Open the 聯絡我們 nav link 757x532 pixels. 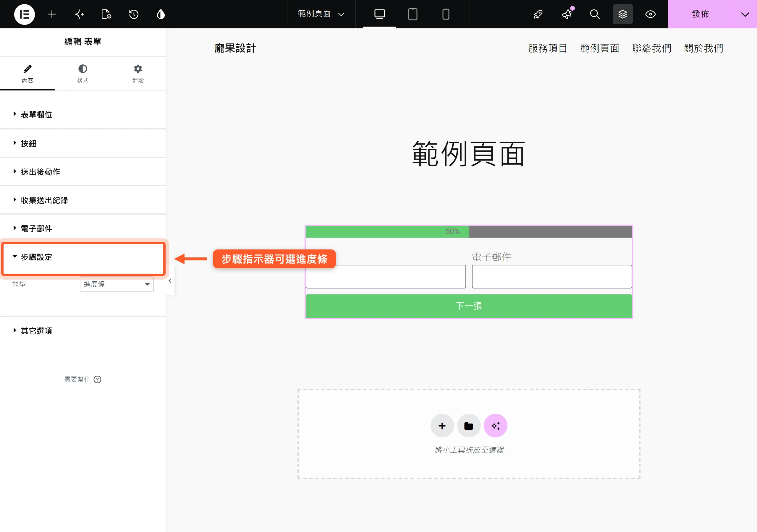click(651, 48)
